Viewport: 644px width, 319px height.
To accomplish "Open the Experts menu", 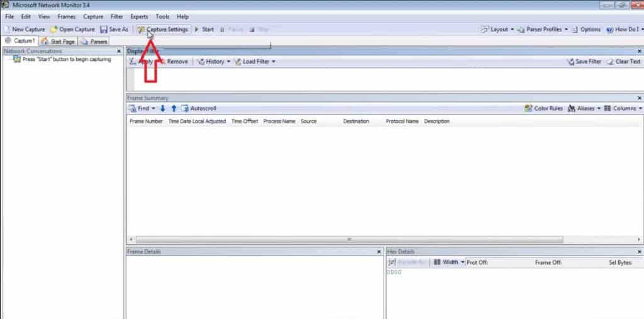I will tap(139, 17).
